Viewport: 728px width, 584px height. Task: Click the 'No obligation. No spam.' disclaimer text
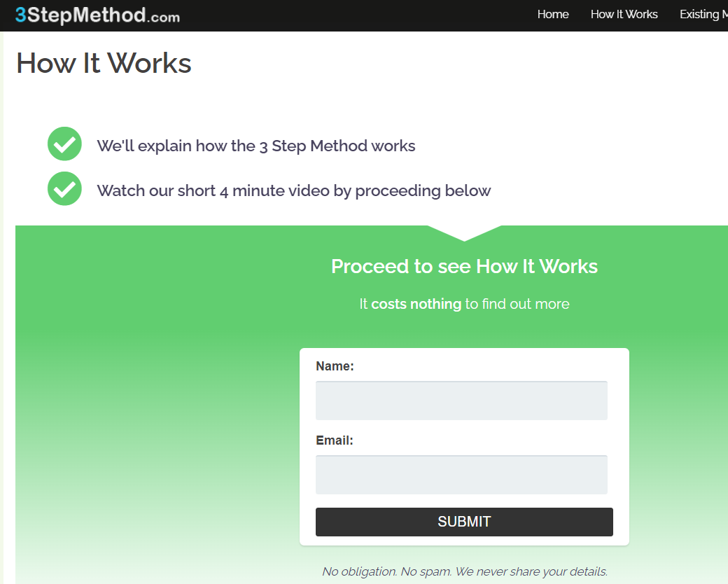[x=464, y=571]
